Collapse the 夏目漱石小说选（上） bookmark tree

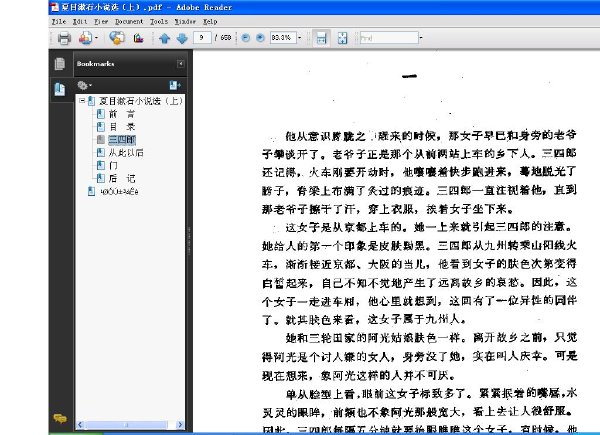tap(82, 101)
